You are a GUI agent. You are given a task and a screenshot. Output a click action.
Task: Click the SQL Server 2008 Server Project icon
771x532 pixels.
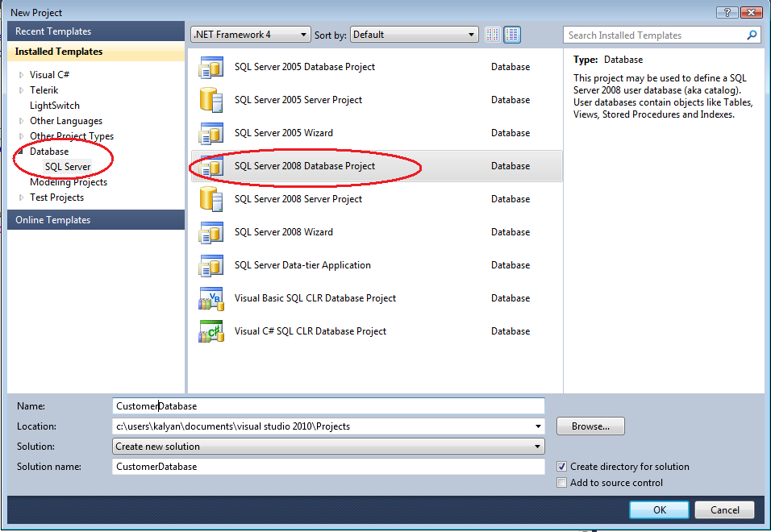click(x=211, y=199)
